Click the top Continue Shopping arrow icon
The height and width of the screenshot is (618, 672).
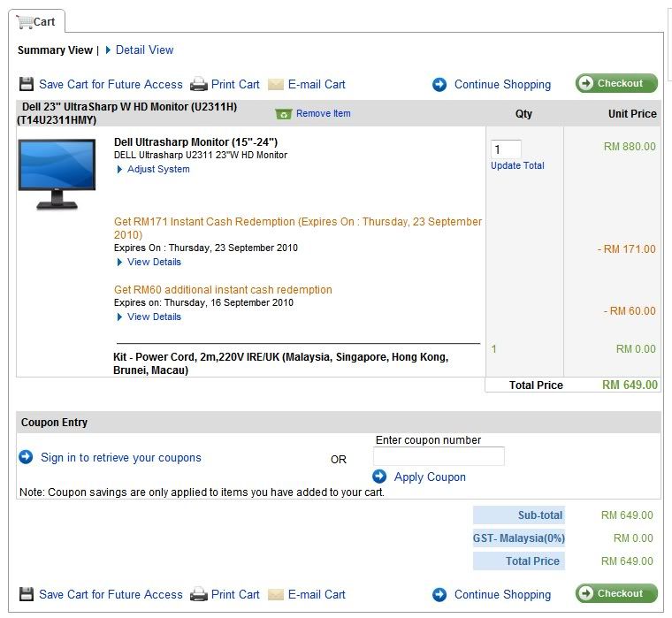pyautogui.click(x=439, y=85)
